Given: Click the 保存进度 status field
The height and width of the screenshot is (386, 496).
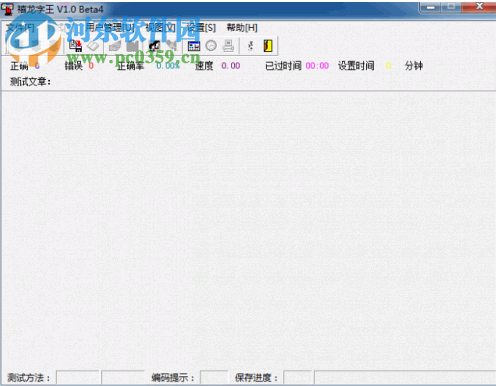Looking at the screenshot, I should pos(298,378).
